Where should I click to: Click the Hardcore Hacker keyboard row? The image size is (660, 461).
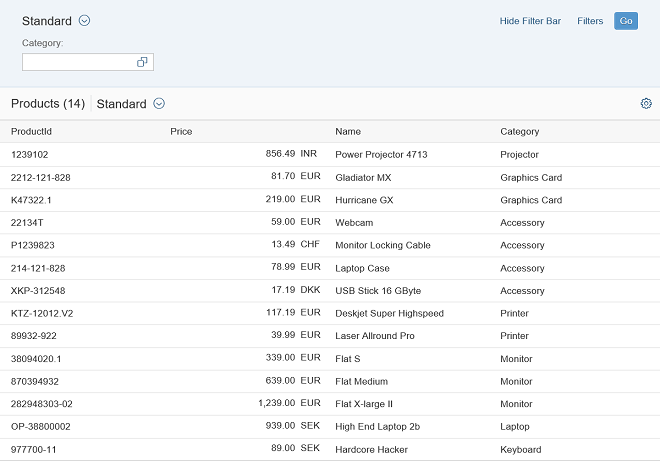(371, 450)
